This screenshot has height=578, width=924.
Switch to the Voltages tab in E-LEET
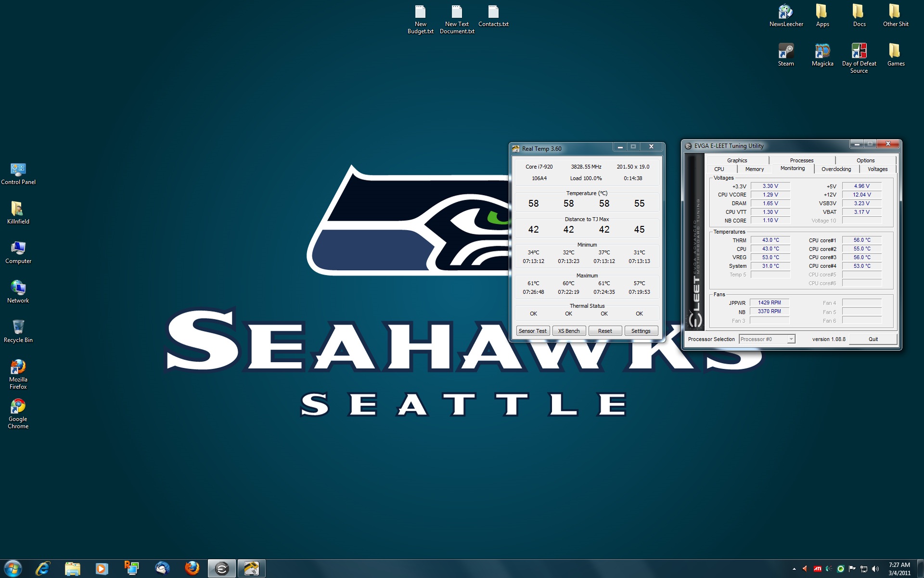pos(877,169)
